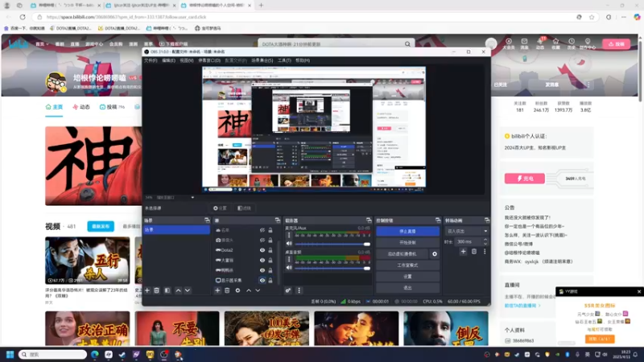Click pink 充电 button on Bilibili
The image size is (644, 362).
click(525, 179)
